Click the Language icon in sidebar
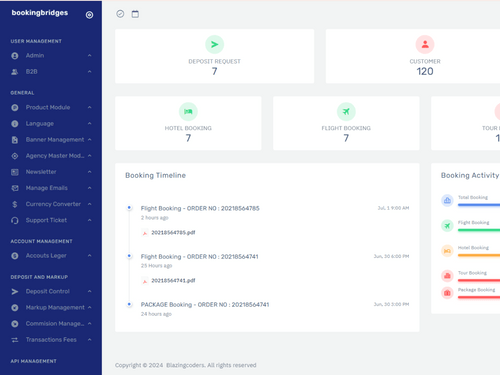 (15, 124)
